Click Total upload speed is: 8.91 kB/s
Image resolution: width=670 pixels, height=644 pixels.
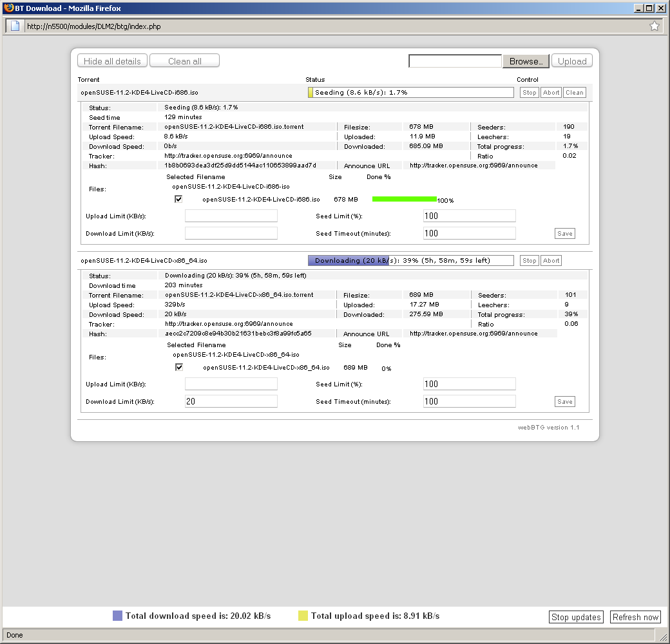(375, 616)
